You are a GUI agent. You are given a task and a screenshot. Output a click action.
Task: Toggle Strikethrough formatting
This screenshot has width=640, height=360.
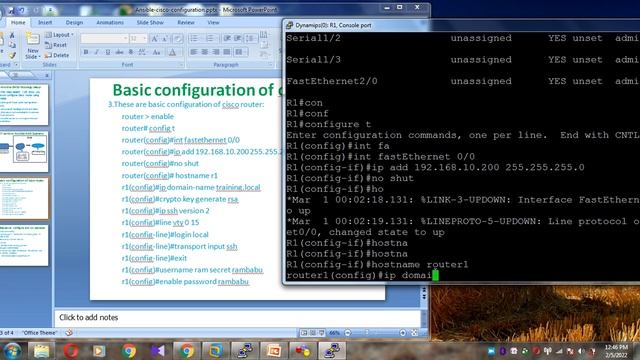pos(119,52)
